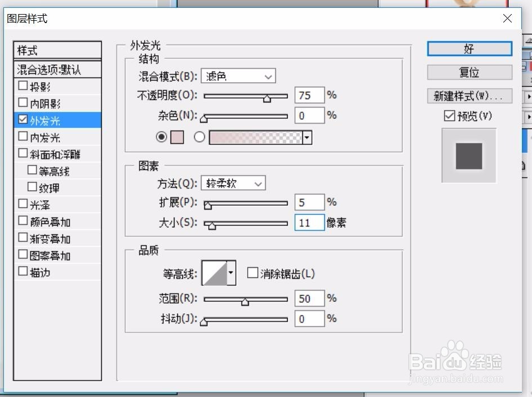Select the gradient radio button
Screen dimensions: 532x397
(200, 137)
